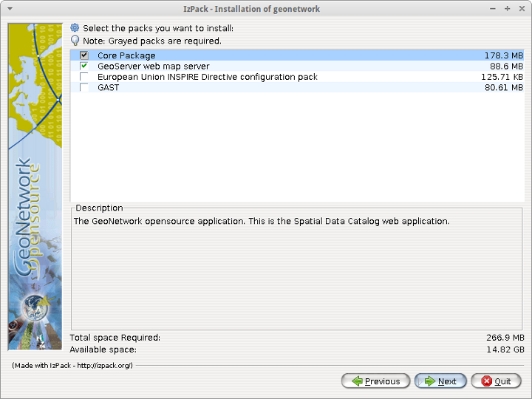The height and width of the screenshot is (399, 532).
Task: Go back with the Previous button
Action: coord(375,381)
